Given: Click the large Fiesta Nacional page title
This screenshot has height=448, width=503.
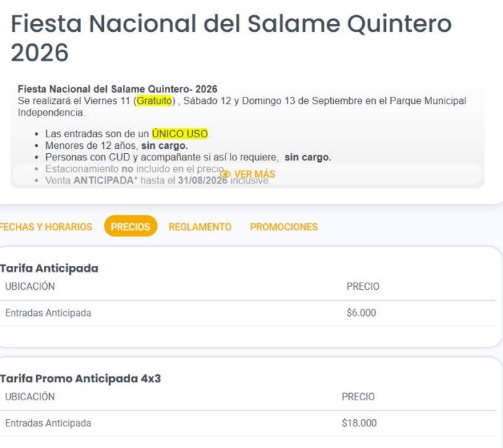Looking at the screenshot, I should (231, 38).
